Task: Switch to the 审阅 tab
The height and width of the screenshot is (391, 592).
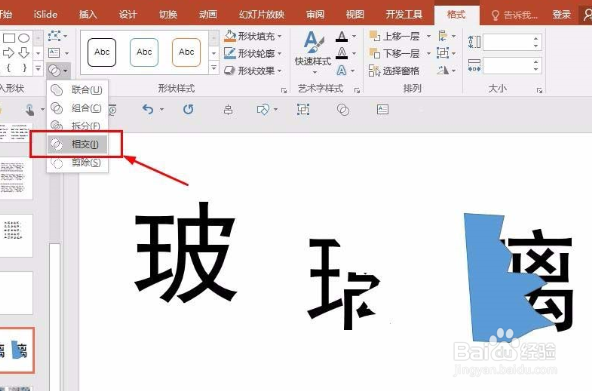Action: pos(315,14)
